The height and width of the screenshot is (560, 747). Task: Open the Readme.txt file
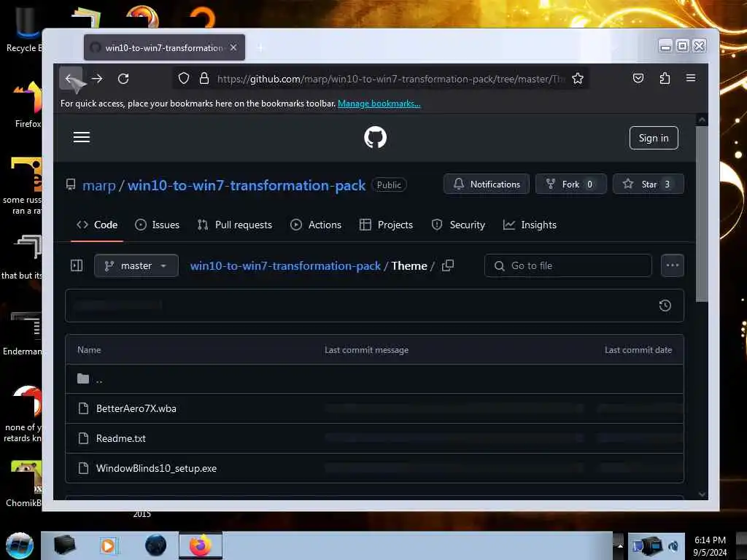click(121, 438)
